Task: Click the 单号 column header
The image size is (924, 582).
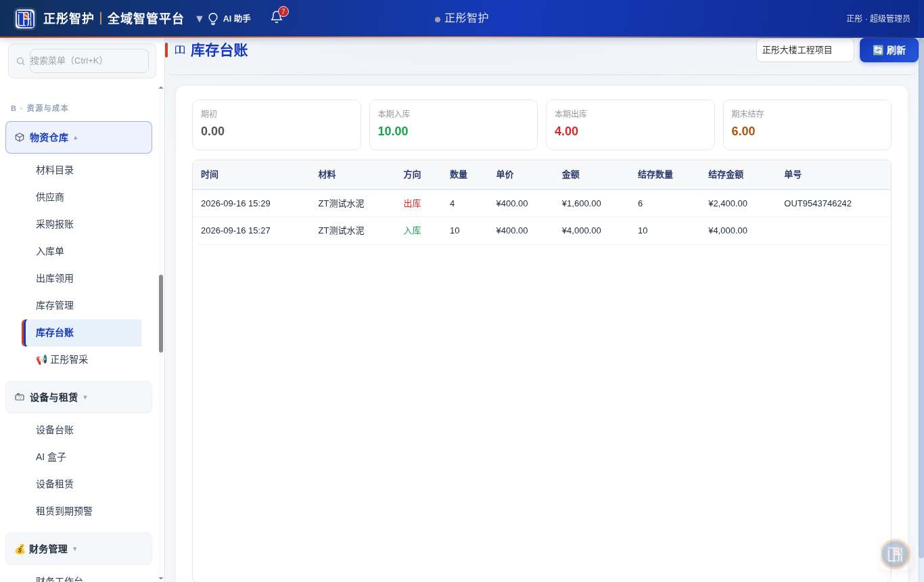Action: click(793, 175)
